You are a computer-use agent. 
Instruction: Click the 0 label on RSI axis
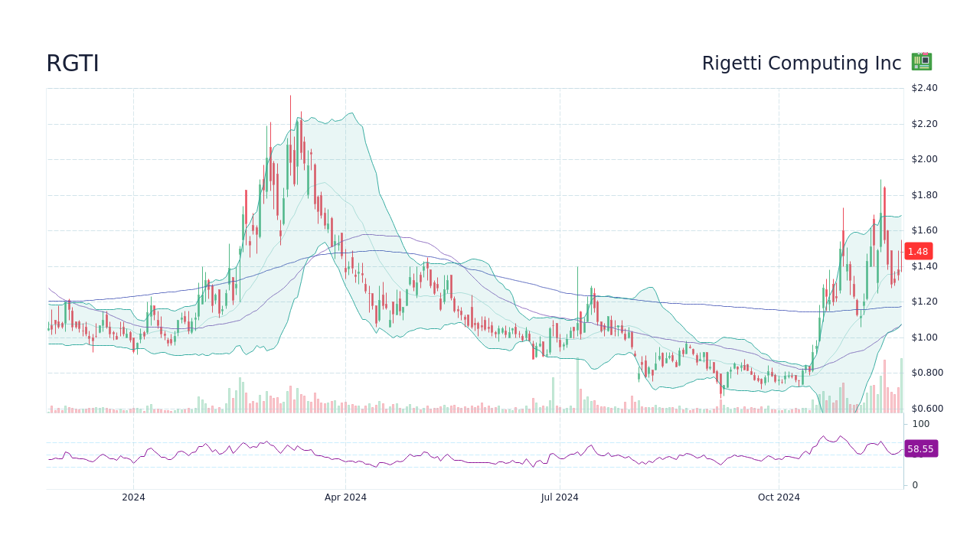tap(915, 485)
